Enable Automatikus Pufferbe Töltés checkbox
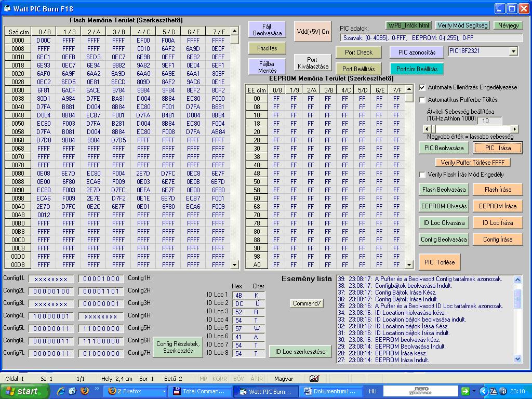Image resolution: width=532 pixels, height=399 pixels. [422, 100]
